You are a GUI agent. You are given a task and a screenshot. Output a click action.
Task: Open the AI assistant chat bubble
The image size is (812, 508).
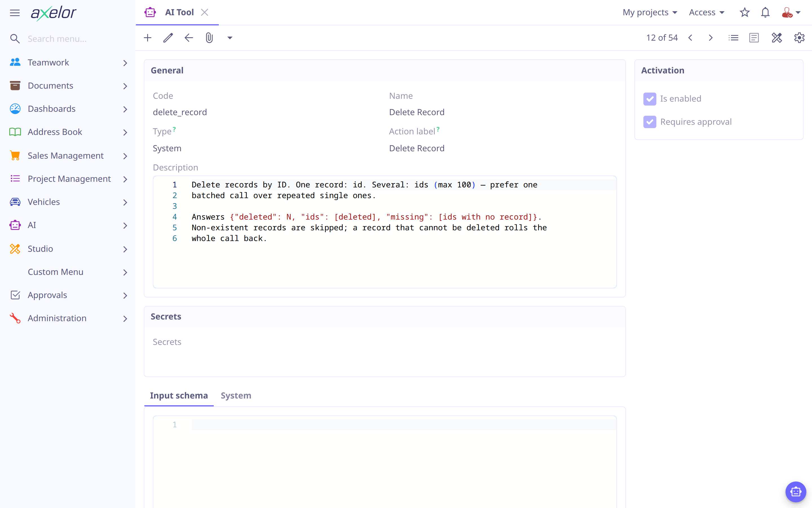(796, 492)
